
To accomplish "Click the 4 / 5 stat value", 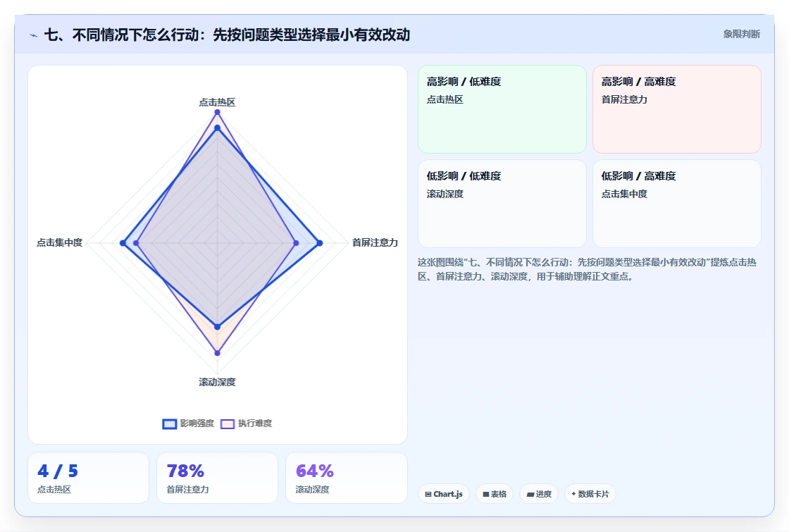I will click(x=58, y=471).
